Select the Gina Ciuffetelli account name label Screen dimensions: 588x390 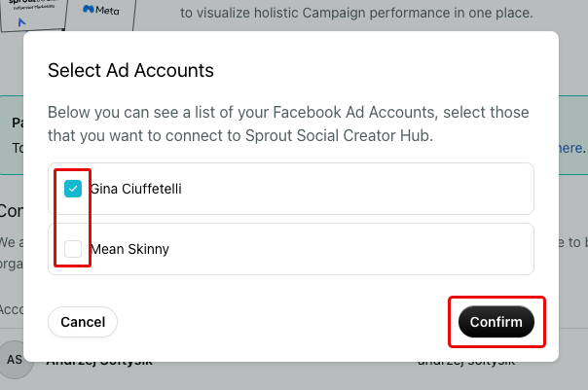[x=135, y=189]
